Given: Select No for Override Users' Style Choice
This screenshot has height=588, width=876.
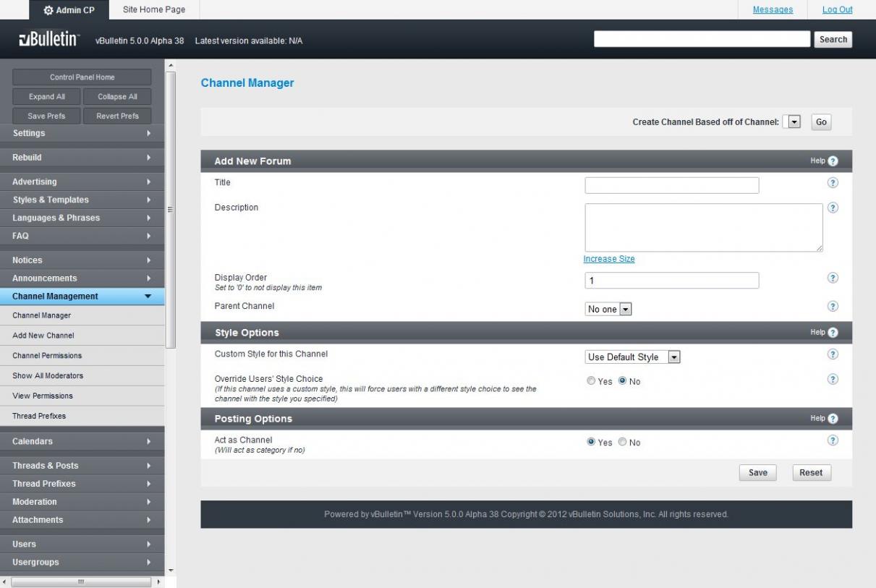Looking at the screenshot, I should tap(623, 381).
